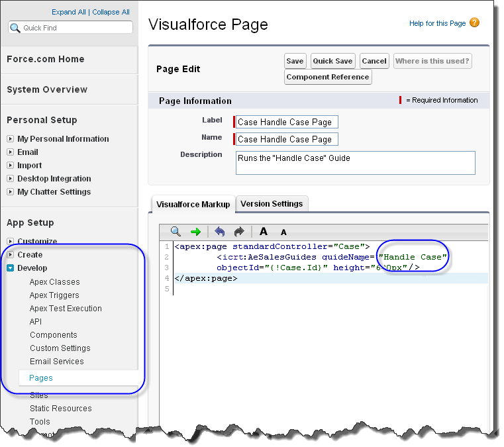The image size is (504, 447).
Task: Select the Visualforce Markup tab
Action: click(x=193, y=205)
